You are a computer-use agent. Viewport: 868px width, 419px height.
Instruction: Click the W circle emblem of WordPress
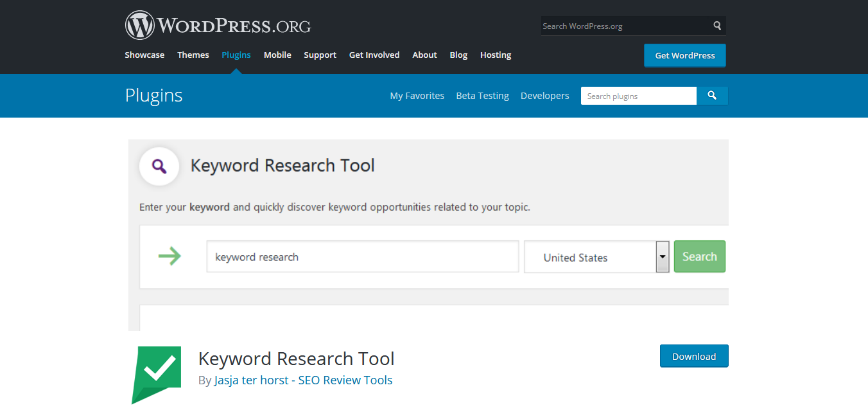point(139,24)
